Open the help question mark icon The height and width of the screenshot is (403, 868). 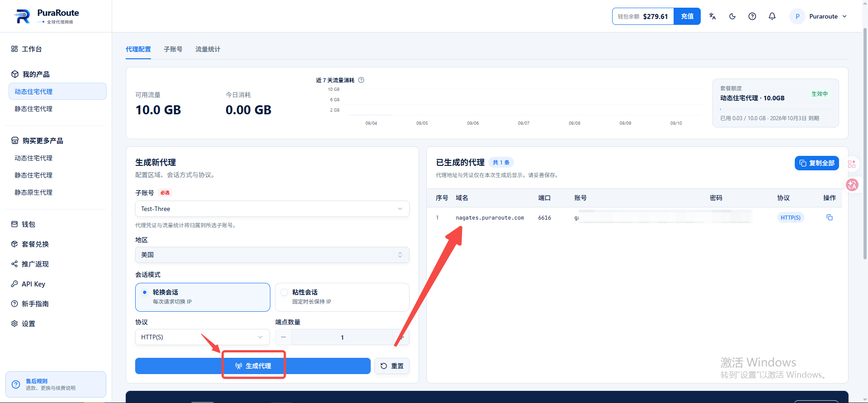click(752, 16)
